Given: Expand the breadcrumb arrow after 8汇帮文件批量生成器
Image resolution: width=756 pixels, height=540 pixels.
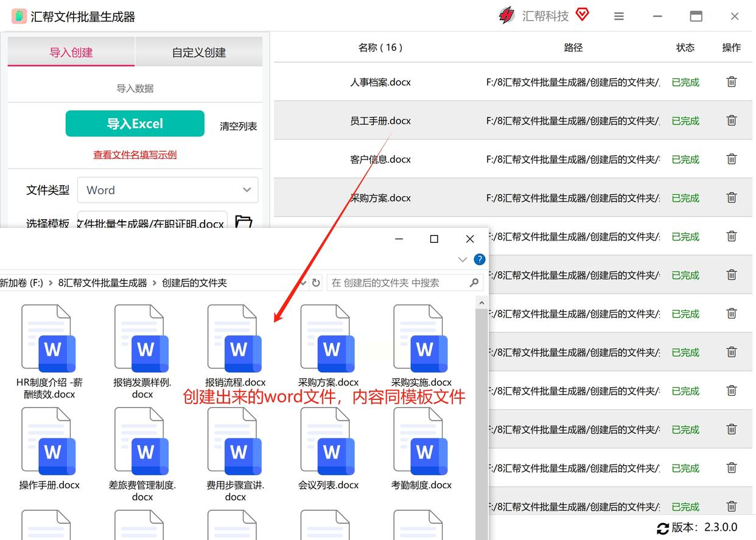Looking at the screenshot, I should pyautogui.click(x=155, y=282).
